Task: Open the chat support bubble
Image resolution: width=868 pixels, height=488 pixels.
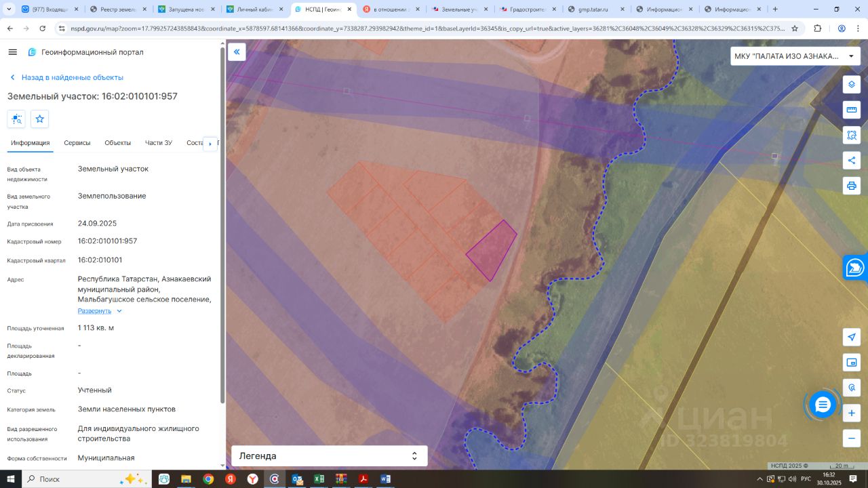Action: pos(823,405)
